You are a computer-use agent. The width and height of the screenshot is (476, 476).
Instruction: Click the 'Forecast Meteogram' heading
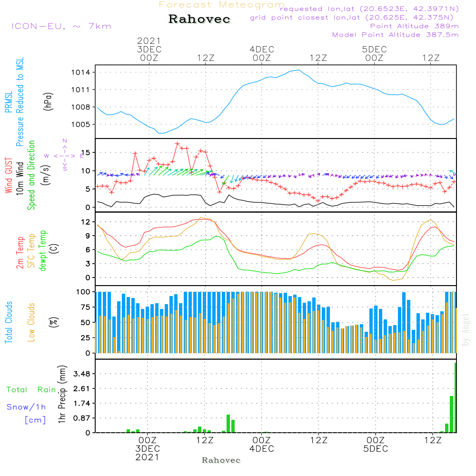point(222,5)
